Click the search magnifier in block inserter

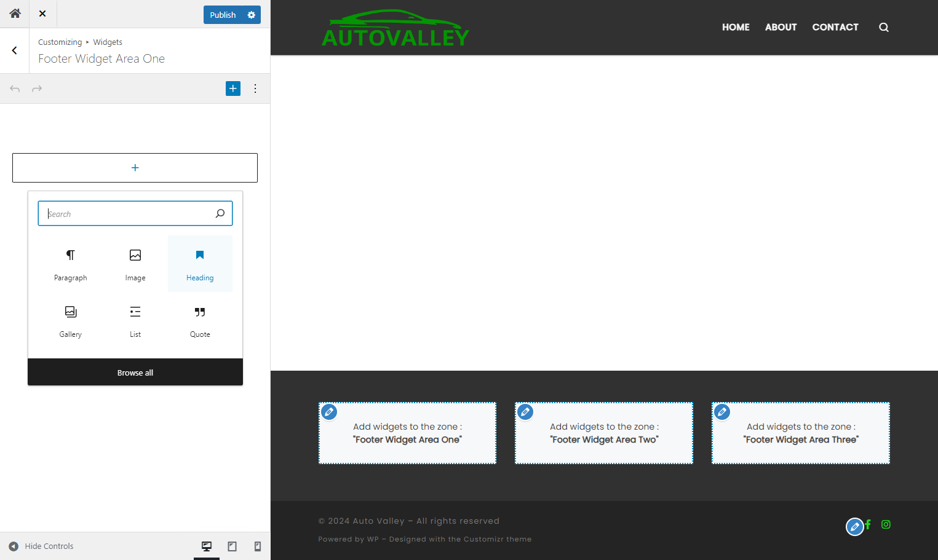220,213
